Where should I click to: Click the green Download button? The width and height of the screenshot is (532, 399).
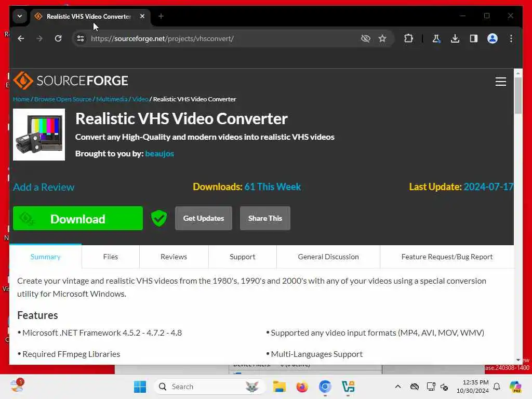pos(78,219)
